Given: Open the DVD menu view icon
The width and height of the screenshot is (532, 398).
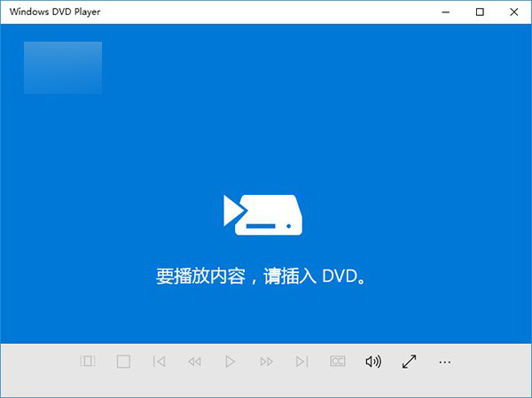Looking at the screenshot, I should [88, 362].
